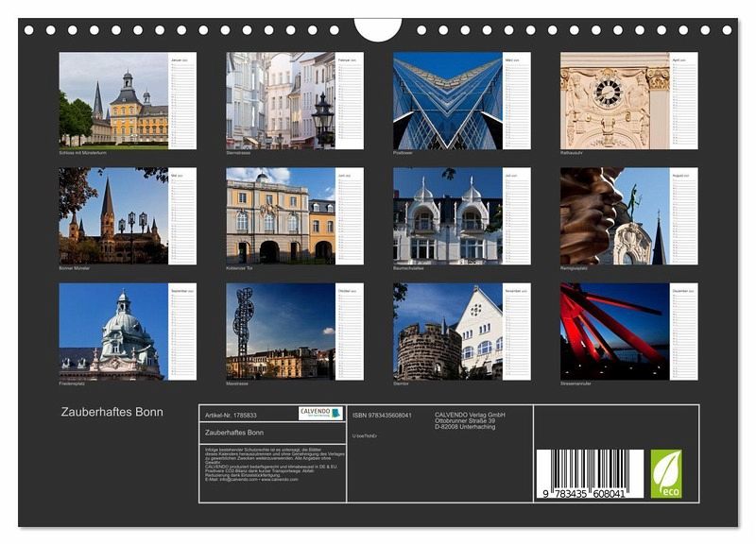
Task: Select the Sternstrasse street photo
Action: pyautogui.click(x=281, y=99)
